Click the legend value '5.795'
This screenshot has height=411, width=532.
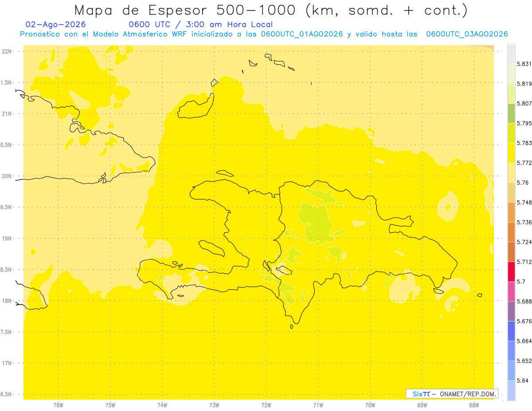point(524,123)
